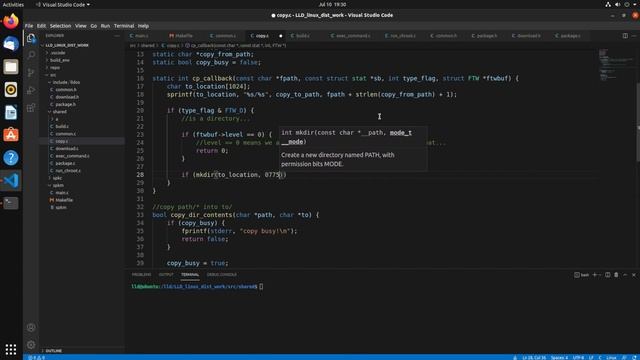Open Thunderbird mail from the dock

pos(11,44)
